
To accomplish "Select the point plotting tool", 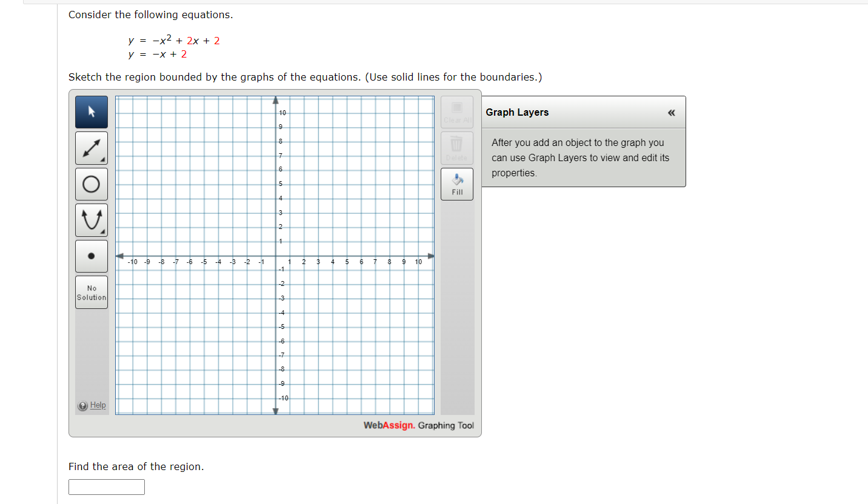I will click(x=91, y=256).
